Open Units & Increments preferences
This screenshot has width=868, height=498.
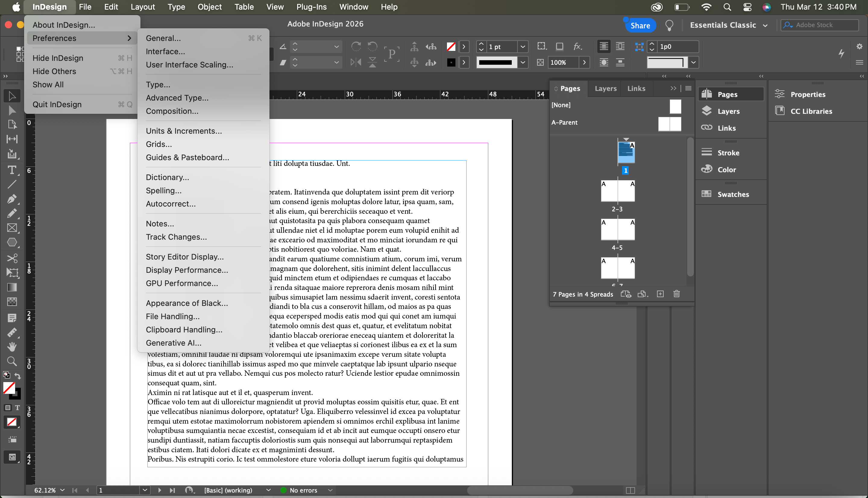tap(184, 131)
